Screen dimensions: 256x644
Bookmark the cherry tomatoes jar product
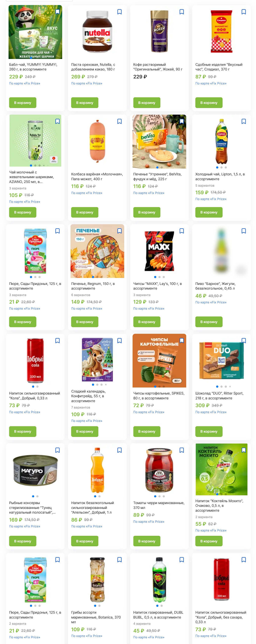pos(182,450)
